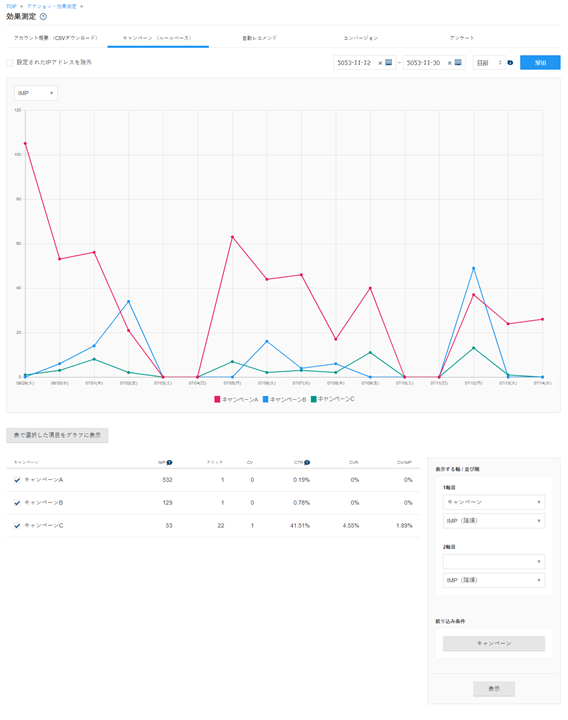Uncheck キャンペーンC row checkbox
This screenshot has width=568, height=720.
click(x=17, y=526)
